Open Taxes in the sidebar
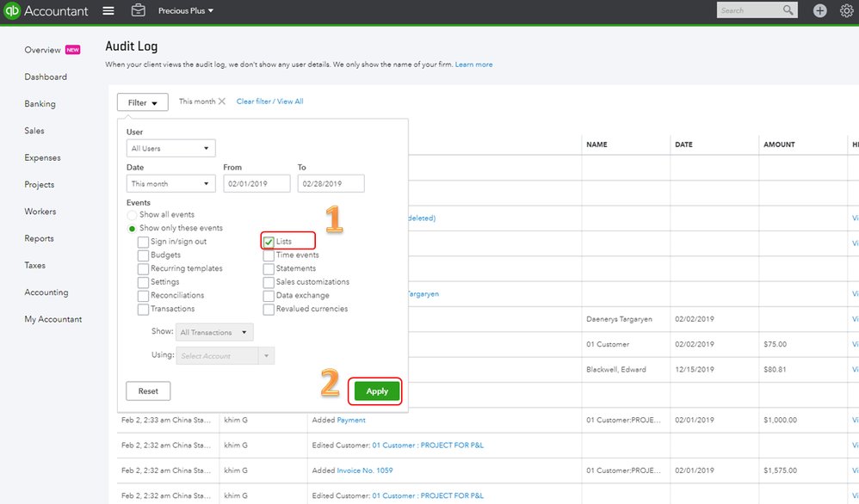The image size is (859, 504). [34, 266]
